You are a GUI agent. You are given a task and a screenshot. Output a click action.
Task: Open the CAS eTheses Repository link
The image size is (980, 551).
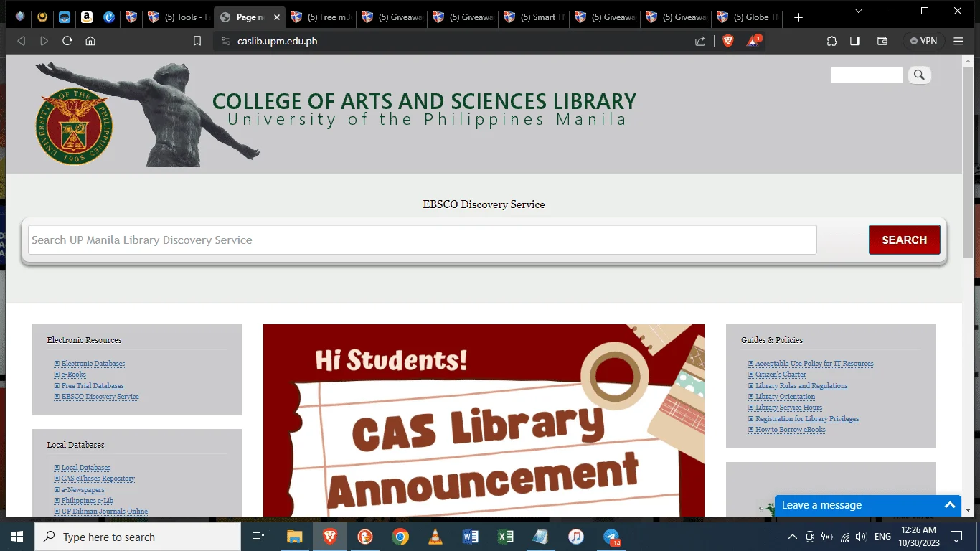click(98, 479)
